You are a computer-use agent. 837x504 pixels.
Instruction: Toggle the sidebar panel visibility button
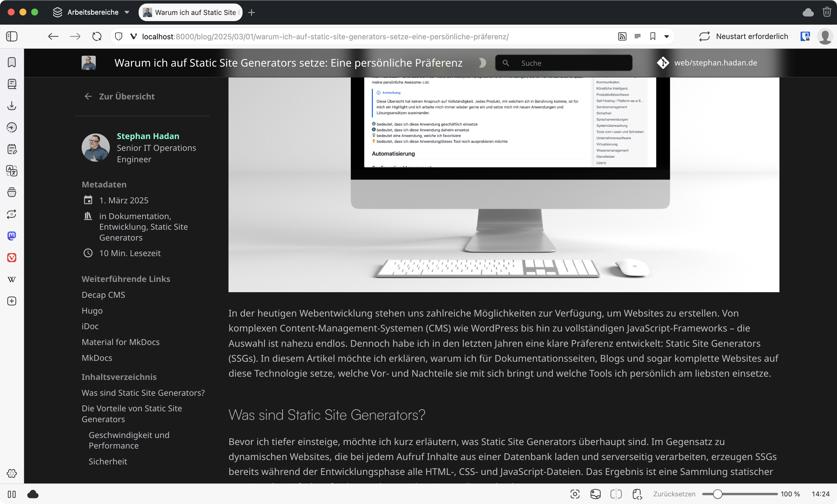[x=11, y=36]
